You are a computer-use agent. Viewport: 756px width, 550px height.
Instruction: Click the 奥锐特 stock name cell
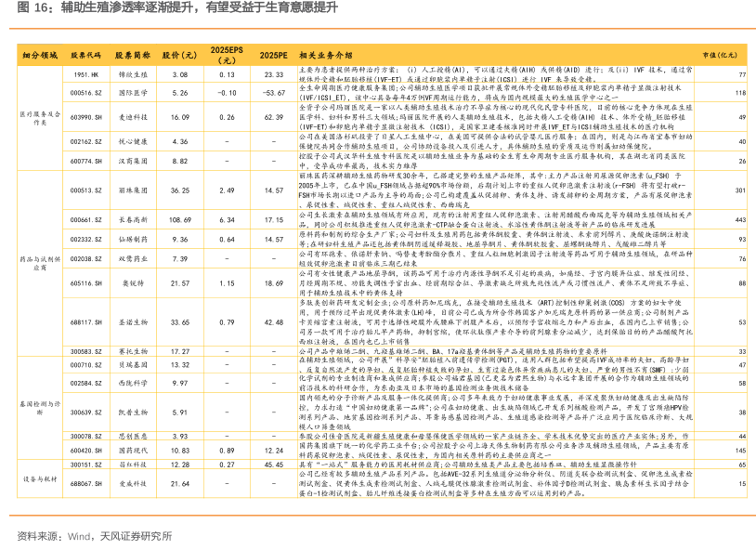(132, 282)
